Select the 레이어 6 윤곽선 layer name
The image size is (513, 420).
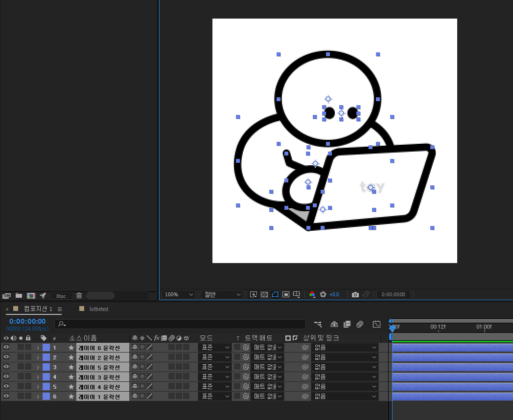coord(99,348)
